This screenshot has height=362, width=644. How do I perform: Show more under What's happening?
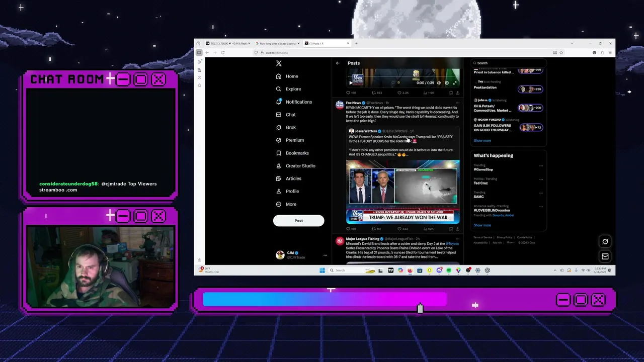[x=482, y=225]
